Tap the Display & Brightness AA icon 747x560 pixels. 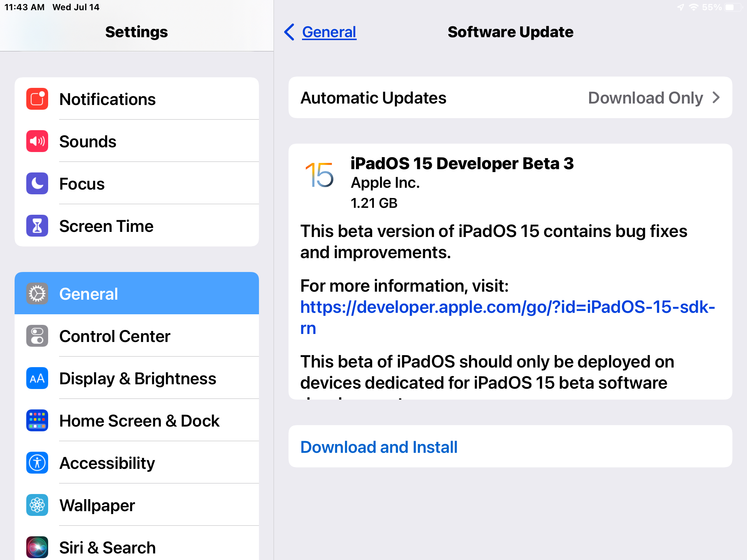pyautogui.click(x=37, y=378)
